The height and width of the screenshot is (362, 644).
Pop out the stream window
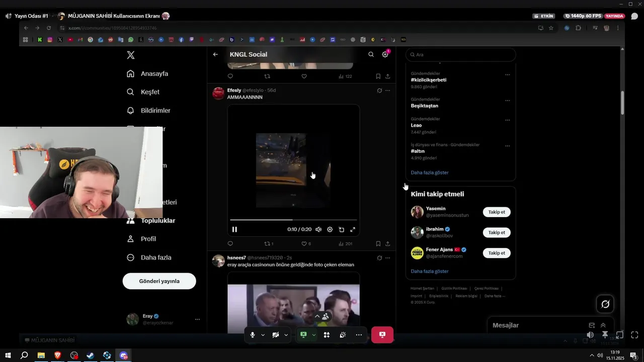pyautogui.click(x=620, y=335)
